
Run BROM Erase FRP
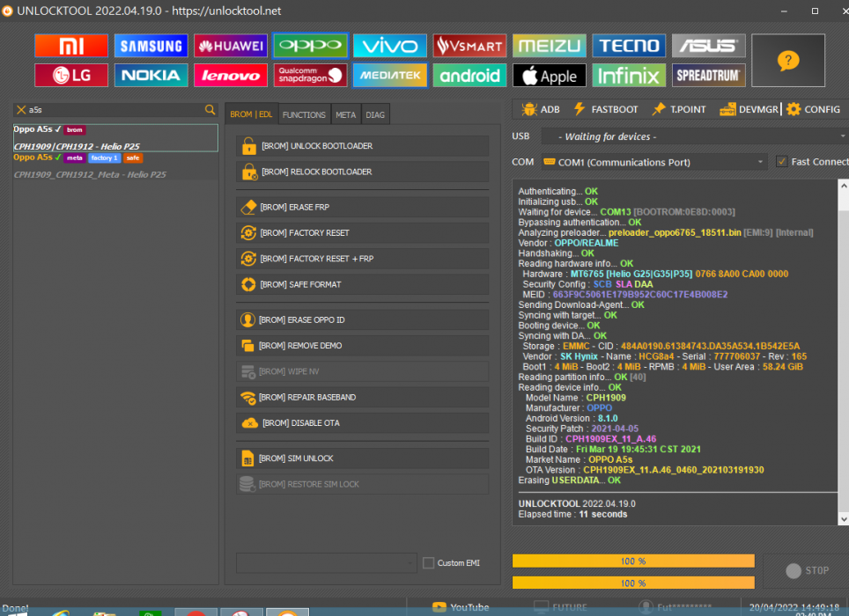tap(362, 207)
